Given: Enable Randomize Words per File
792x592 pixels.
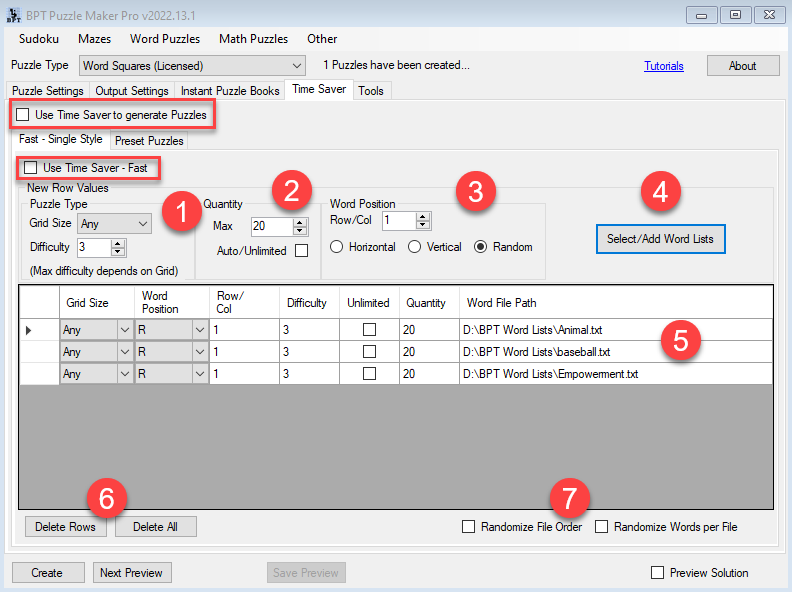Looking at the screenshot, I should click(601, 527).
